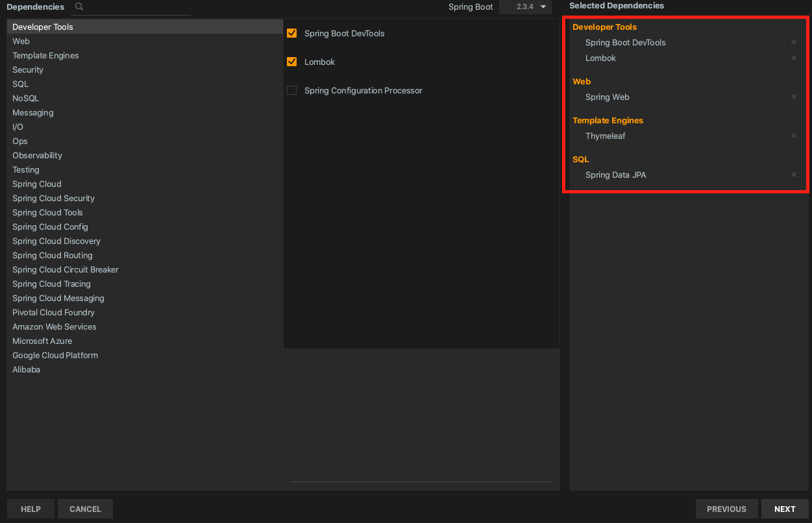812x523 pixels.
Task: Click the CANCEL button
Action: tap(85, 509)
